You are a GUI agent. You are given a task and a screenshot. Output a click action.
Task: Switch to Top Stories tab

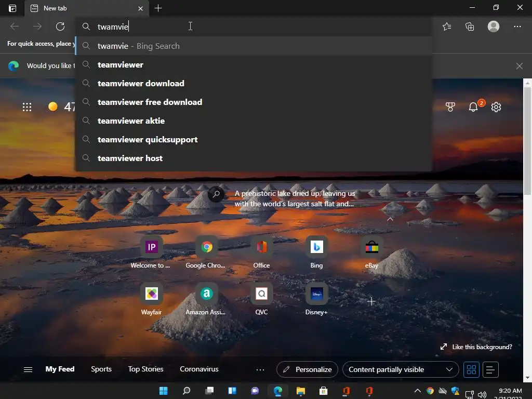pos(145,369)
